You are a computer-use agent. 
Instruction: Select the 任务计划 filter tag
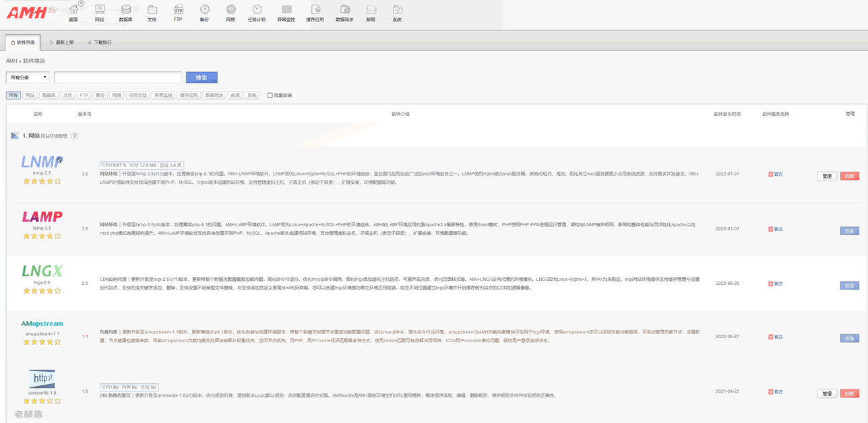tap(138, 96)
